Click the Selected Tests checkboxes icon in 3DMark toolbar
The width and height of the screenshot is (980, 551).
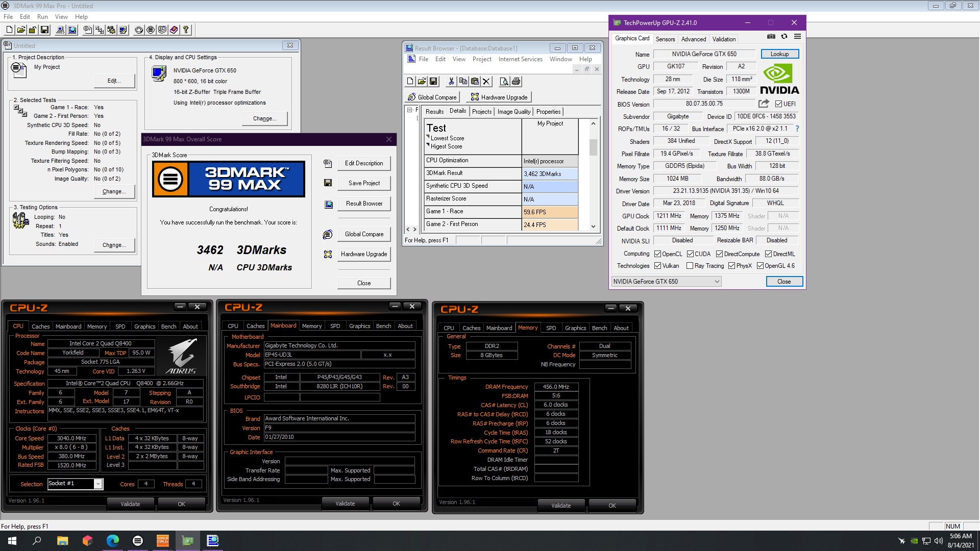[100, 30]
